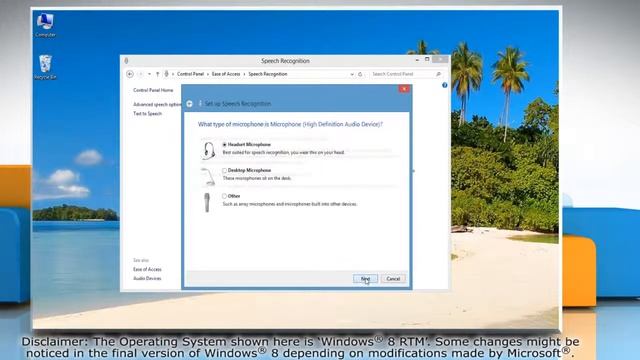Open recent locations dropdown arrow
This screenshot has height=360, width=640.
(149, 74)
